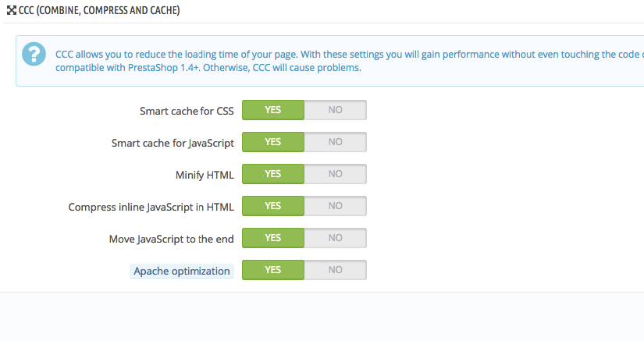Choose NO for Compress inline JavaScript in HTML
644x341 pixels.
point(335,206)
